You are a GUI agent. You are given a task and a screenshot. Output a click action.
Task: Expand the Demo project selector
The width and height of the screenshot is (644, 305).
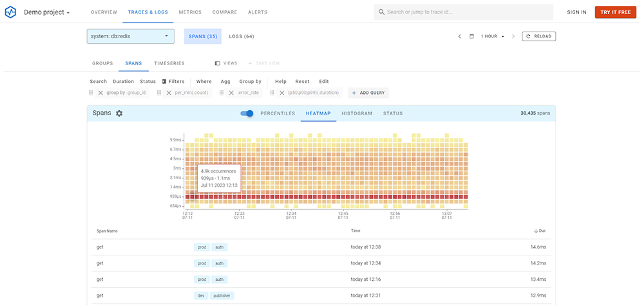coord(47,12)
